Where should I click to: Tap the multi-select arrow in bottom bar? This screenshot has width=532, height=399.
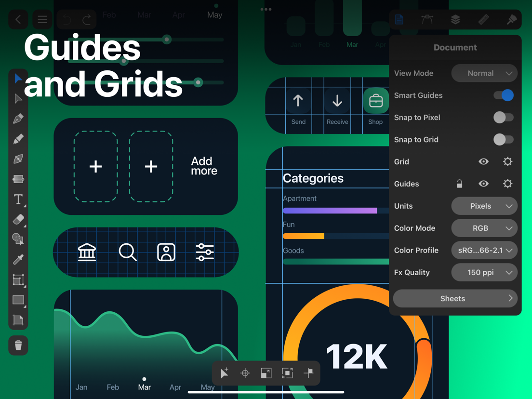click(224, 373)
